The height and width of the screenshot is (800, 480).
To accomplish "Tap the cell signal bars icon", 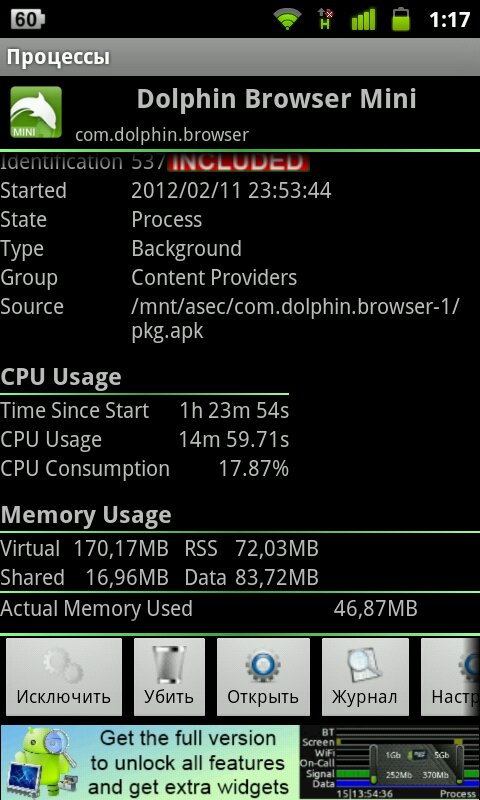I will [363, 19].
